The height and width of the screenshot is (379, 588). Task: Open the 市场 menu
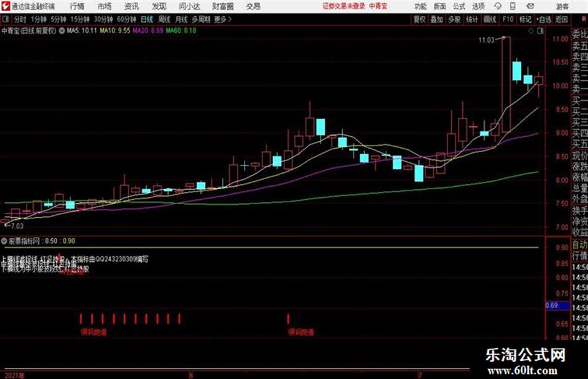click(x=105, y=6)
